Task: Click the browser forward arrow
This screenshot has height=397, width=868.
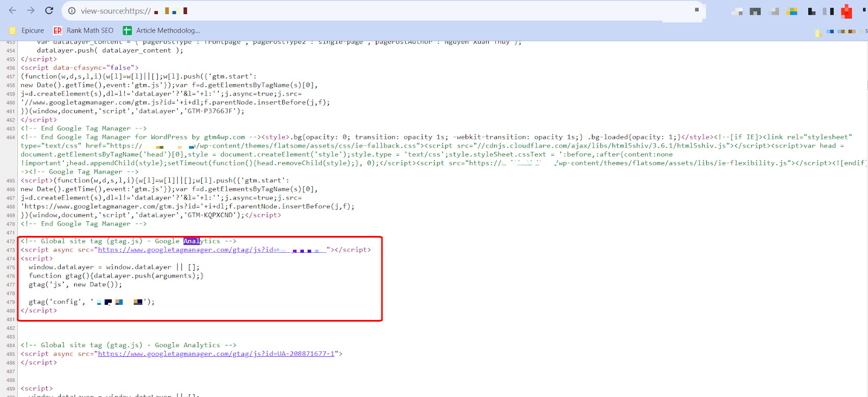Action: 31,10
